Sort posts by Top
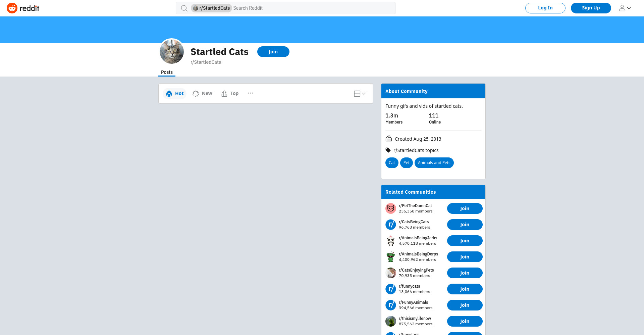Viewport: 644px width, 335px height. [230, 93]
